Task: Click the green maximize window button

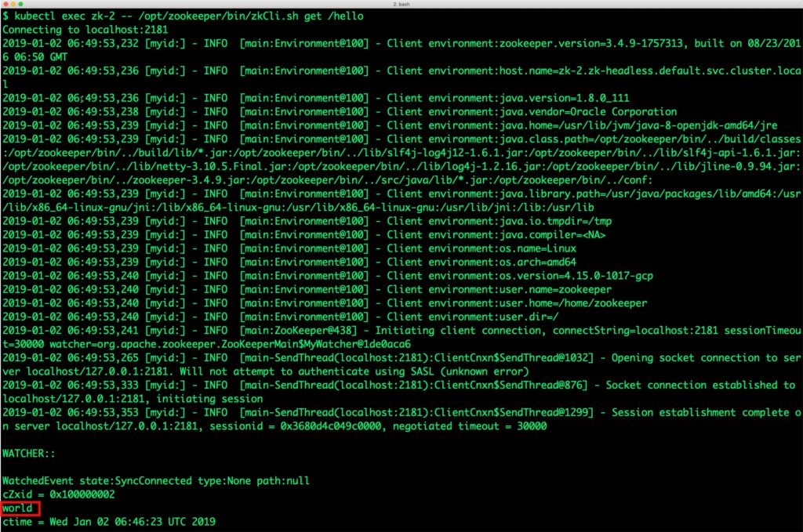Action: point(20,4)
